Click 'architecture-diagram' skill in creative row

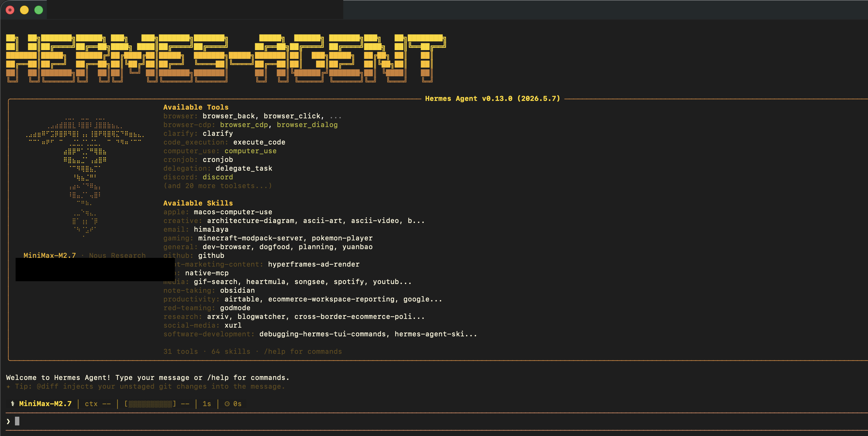coord(250,220)
